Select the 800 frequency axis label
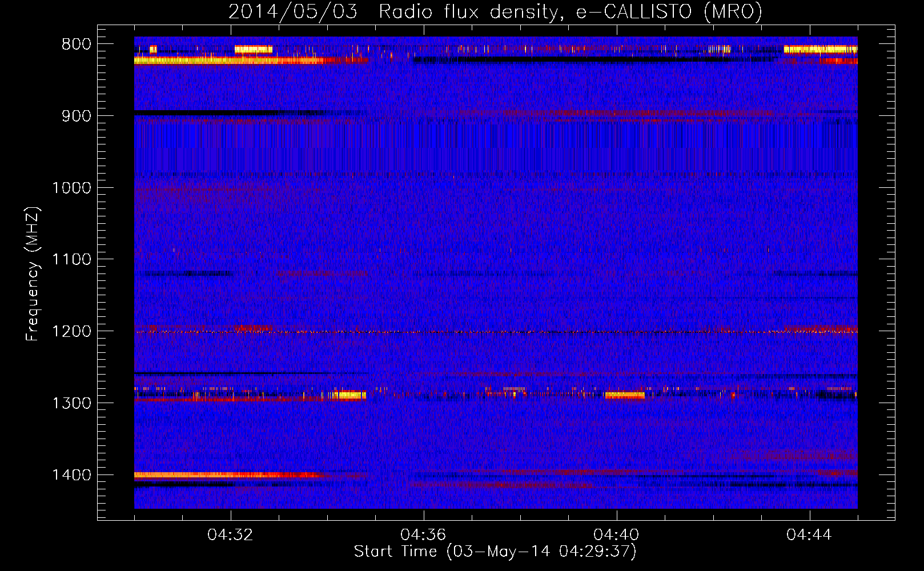Screen dimensions: 924x571 click(x=75, y=45)
